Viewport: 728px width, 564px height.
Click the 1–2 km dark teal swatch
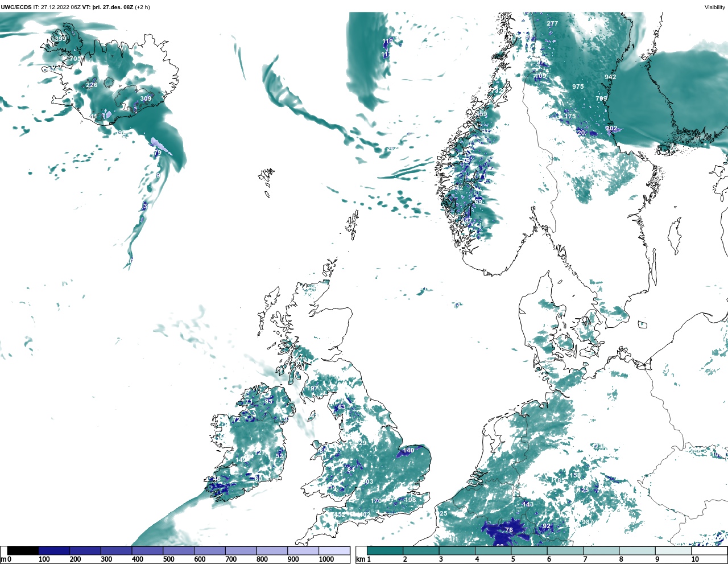(385, 551)
